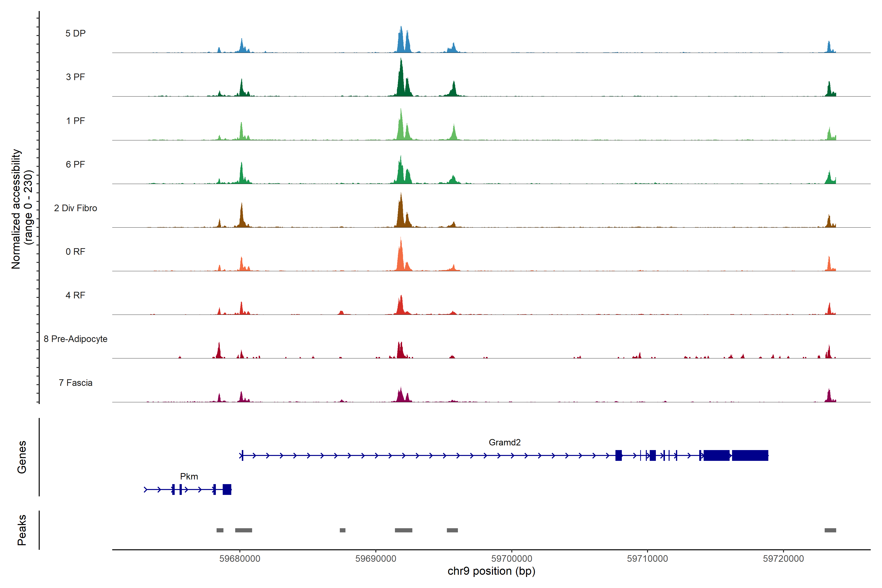Click the Peaks panel label
Viewport: 882px width, 588px height.
point(22,530)
